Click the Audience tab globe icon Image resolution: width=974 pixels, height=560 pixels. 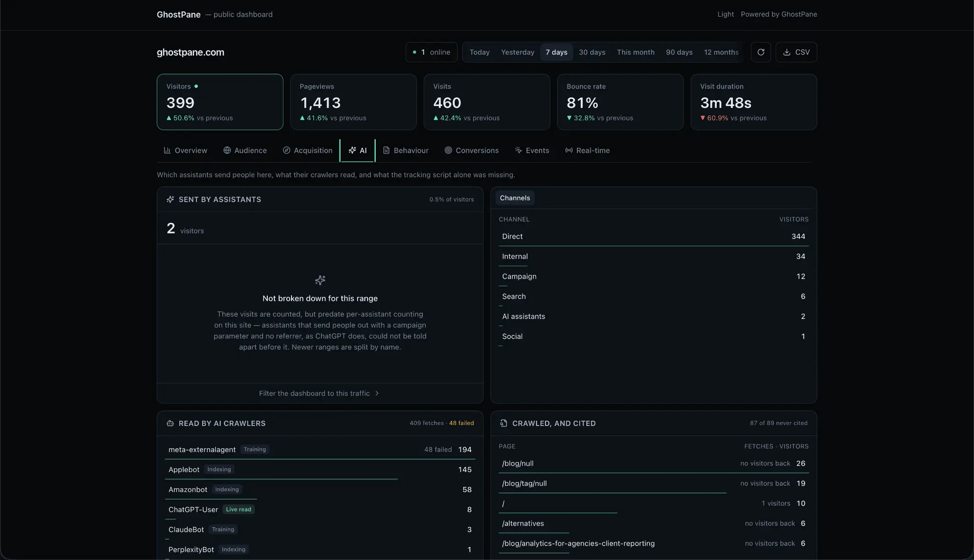(x=227, y=150)
